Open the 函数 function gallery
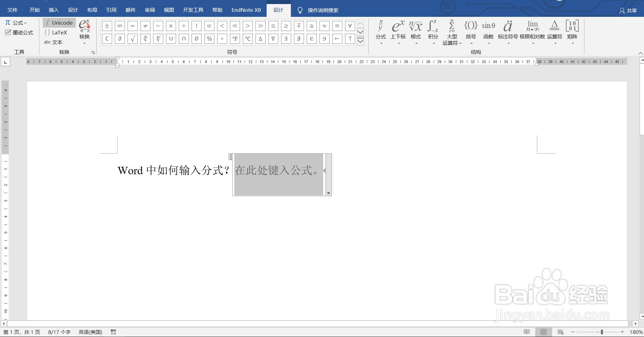Image resolution: width=644 pixels, height=337 pixels. (x=488, y=32)
